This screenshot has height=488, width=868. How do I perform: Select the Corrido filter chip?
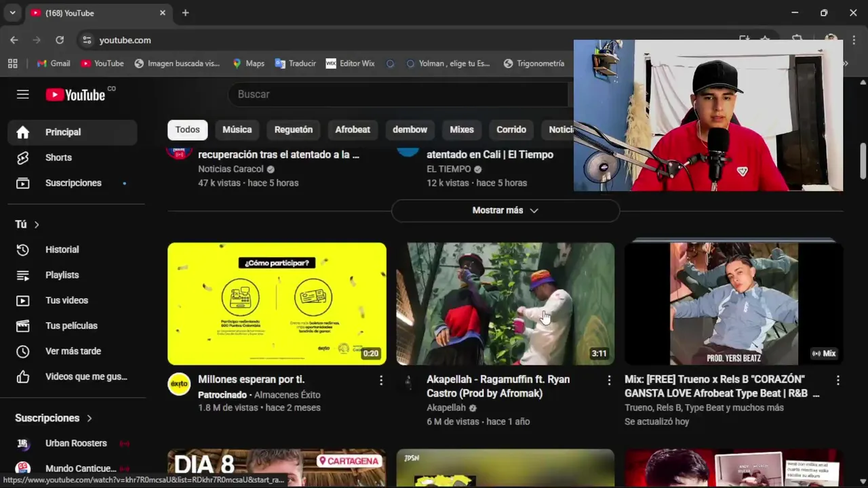point(511,129)
